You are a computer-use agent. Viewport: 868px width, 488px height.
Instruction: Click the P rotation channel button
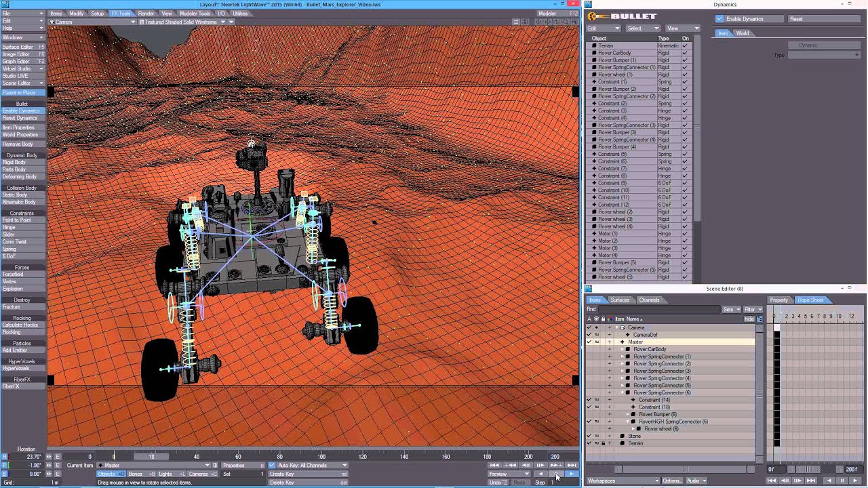point(4,466)
